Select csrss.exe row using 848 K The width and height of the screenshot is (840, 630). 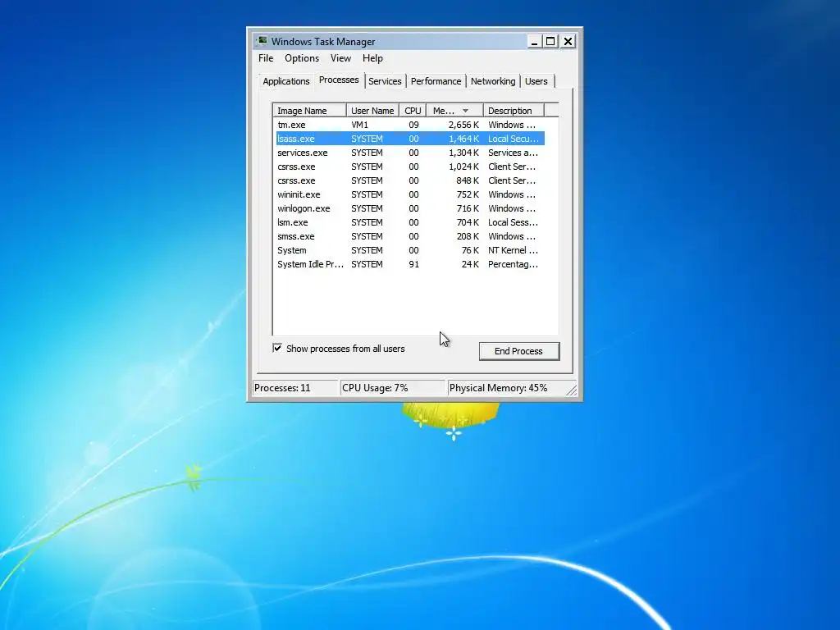point(410,180)
